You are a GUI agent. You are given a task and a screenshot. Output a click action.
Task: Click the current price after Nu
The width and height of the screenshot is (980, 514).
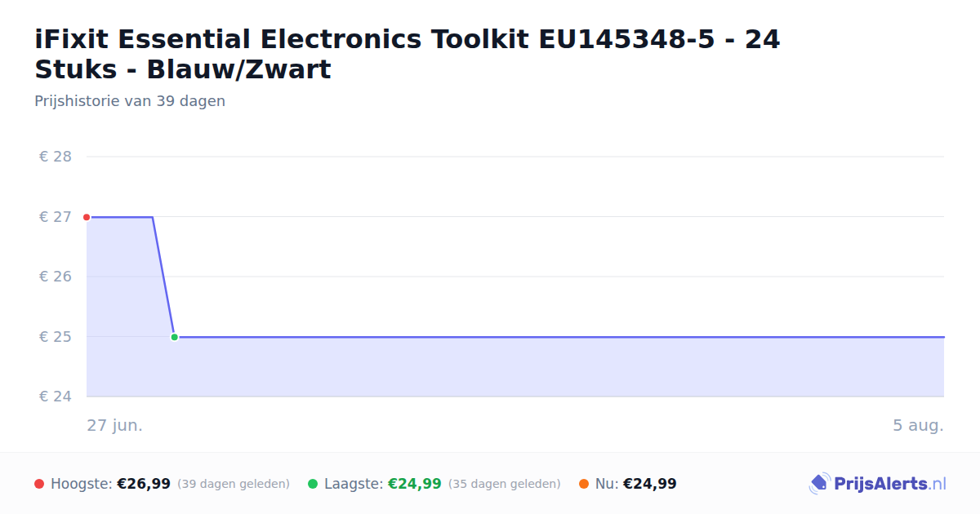[x=650, y=484]
